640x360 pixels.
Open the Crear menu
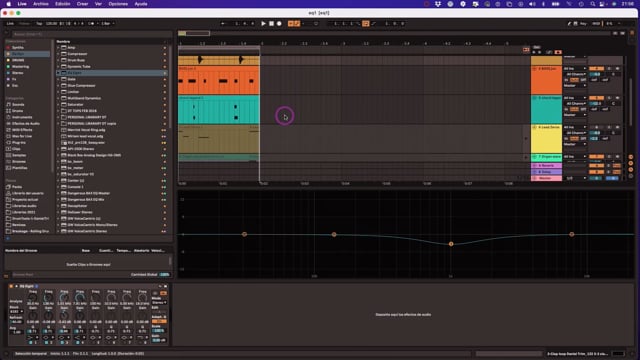82,4
